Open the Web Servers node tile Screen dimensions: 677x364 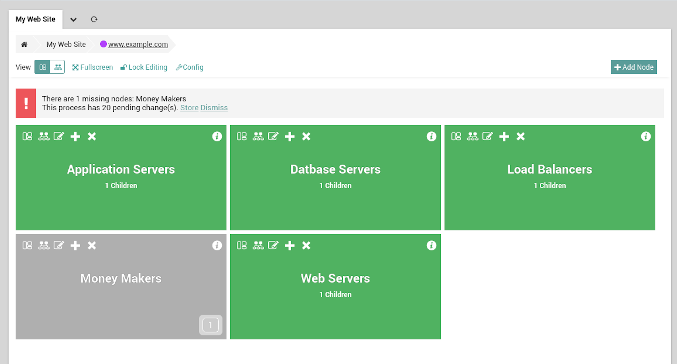335,287
